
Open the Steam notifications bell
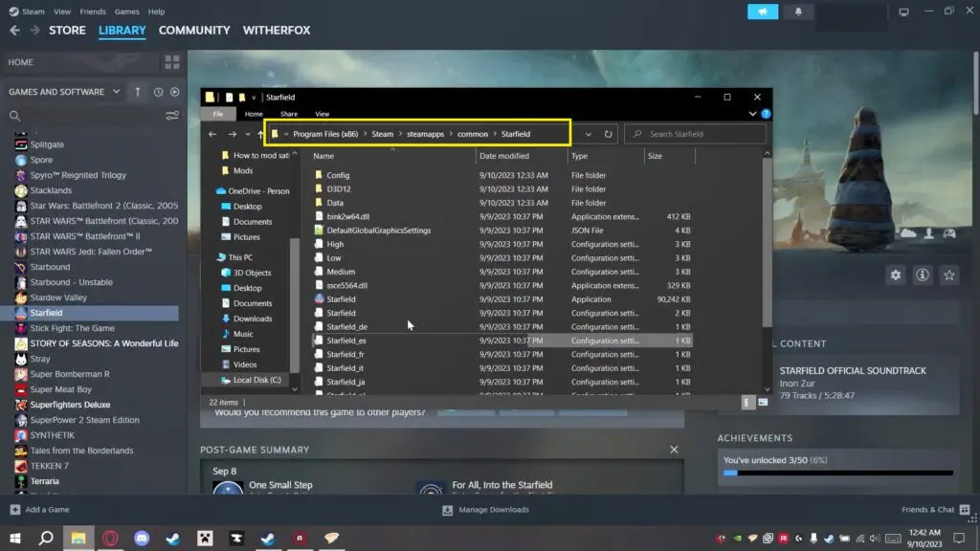(798, 11)
